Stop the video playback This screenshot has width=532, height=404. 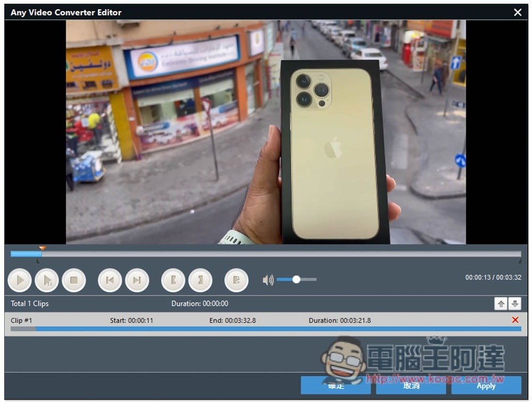pyautogui.click(x=74, y=280)
